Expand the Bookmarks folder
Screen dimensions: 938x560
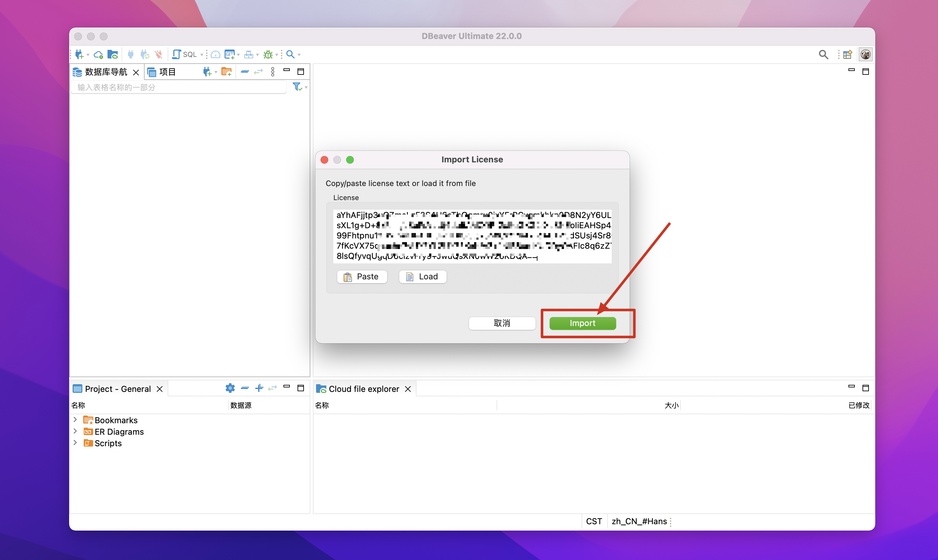tap(75, 420)
